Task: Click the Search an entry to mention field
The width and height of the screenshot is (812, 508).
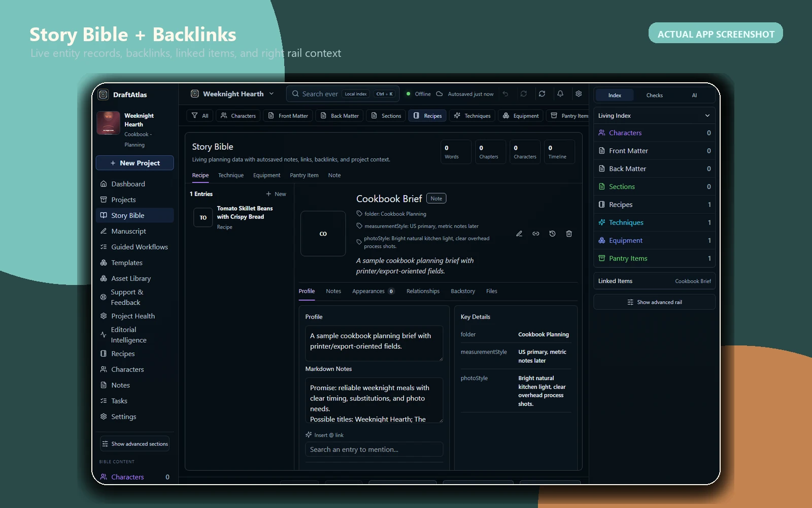Action: pyautogui.click(x=374, y=450)
